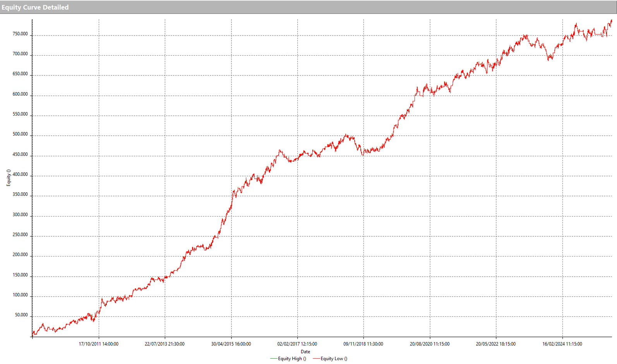The image size is (617, 364).
Task: Select the Equity () y-axis title
Action: (9, 178)
